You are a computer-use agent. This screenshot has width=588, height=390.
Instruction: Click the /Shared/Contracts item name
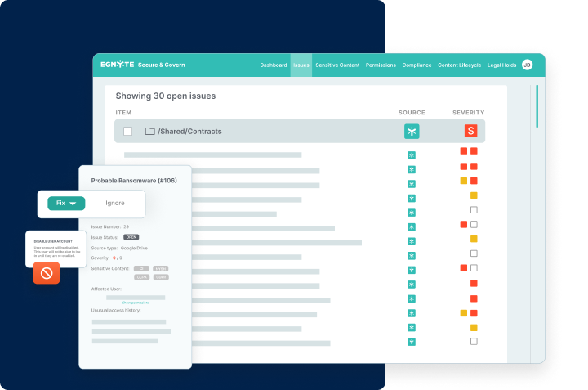click(x=189, y=132)
